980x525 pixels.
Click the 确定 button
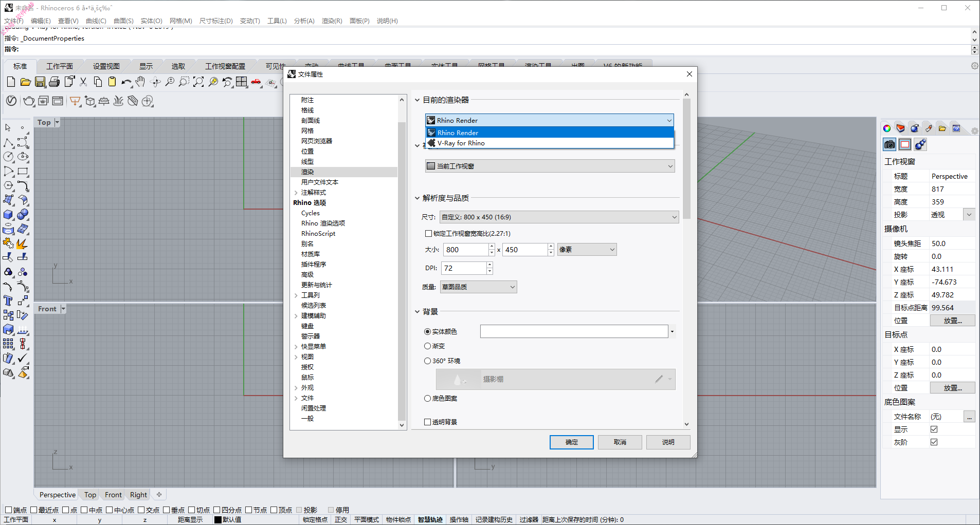[572, 442]
